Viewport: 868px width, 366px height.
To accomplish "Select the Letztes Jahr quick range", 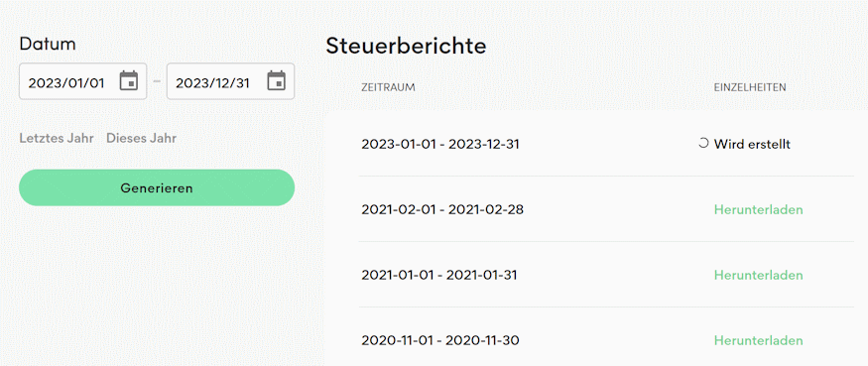I will tap(57, 138).
